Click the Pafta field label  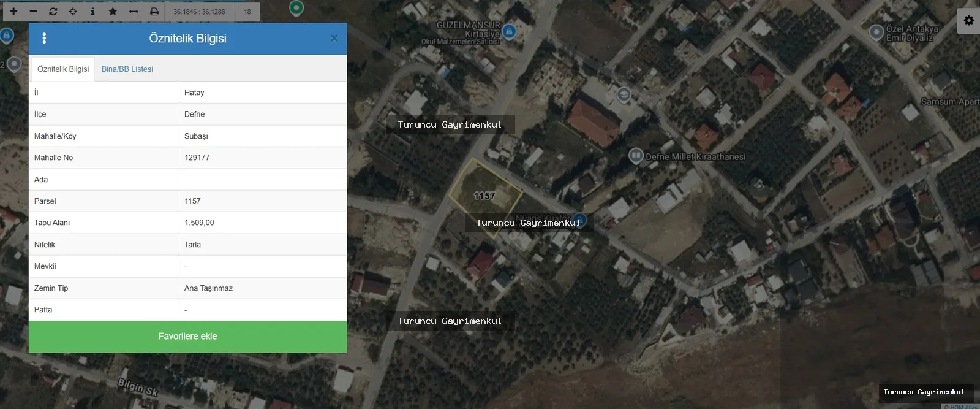click(x=43, y=310)
